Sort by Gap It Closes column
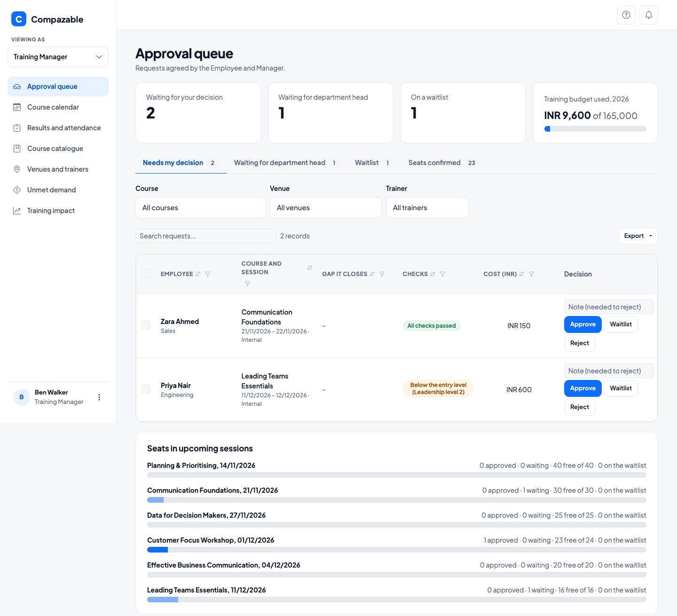 [x=372, y=274]
